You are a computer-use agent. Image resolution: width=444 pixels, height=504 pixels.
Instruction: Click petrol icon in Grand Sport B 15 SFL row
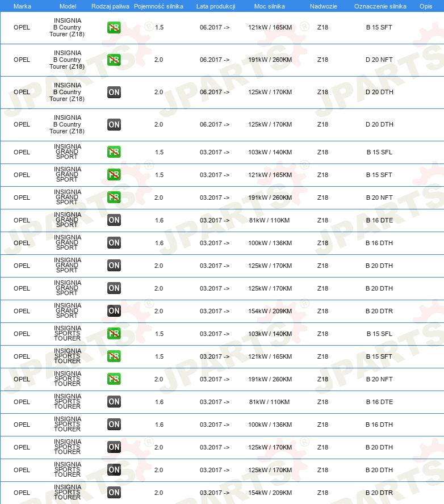point(114,152)
